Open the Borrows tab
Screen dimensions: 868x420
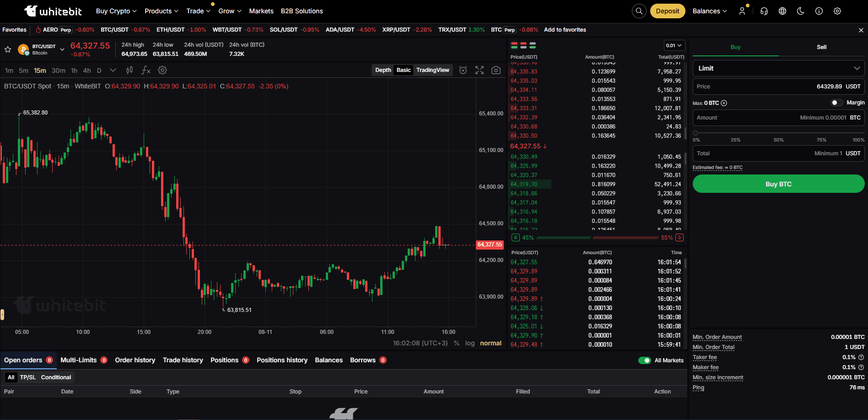(368, 360)
